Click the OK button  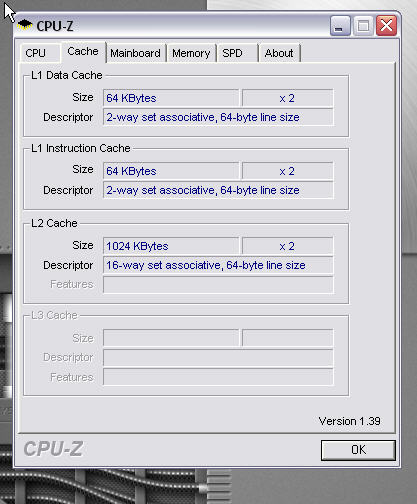point(358,450)
